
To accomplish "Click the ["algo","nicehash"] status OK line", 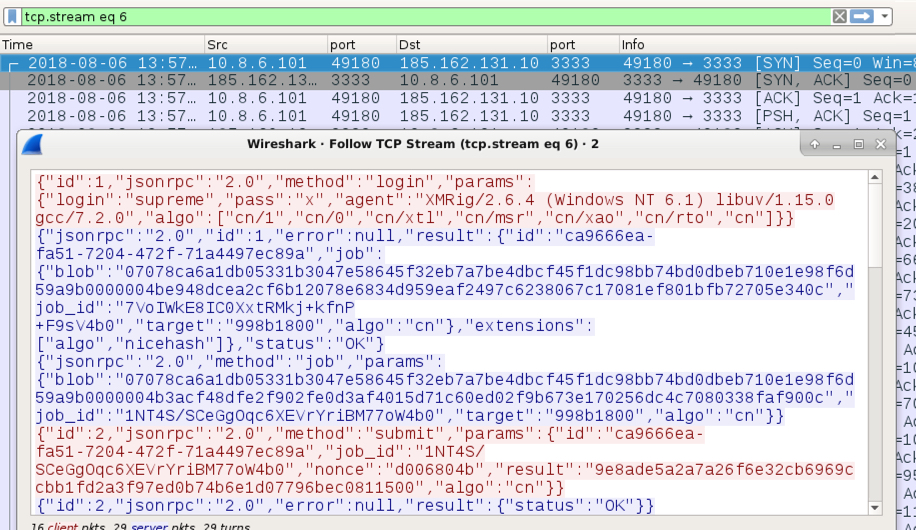I will point(210,344).
